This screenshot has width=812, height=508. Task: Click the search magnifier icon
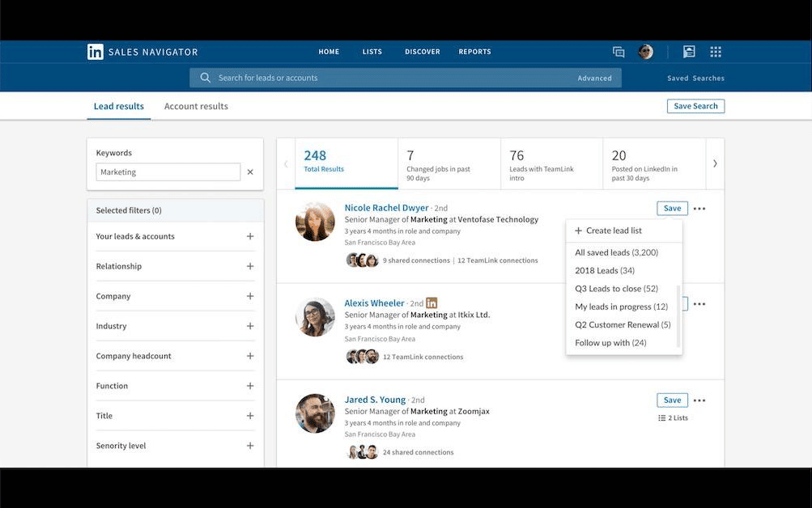[205, 78]
